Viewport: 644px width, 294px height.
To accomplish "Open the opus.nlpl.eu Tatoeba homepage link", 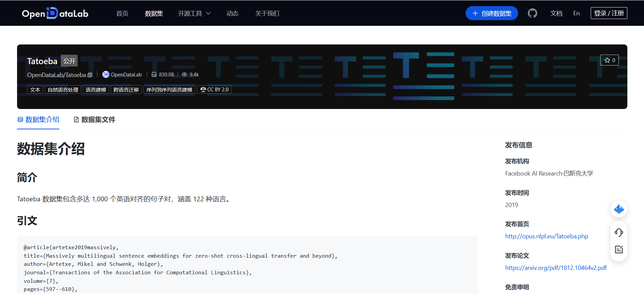I will (547, 236).
